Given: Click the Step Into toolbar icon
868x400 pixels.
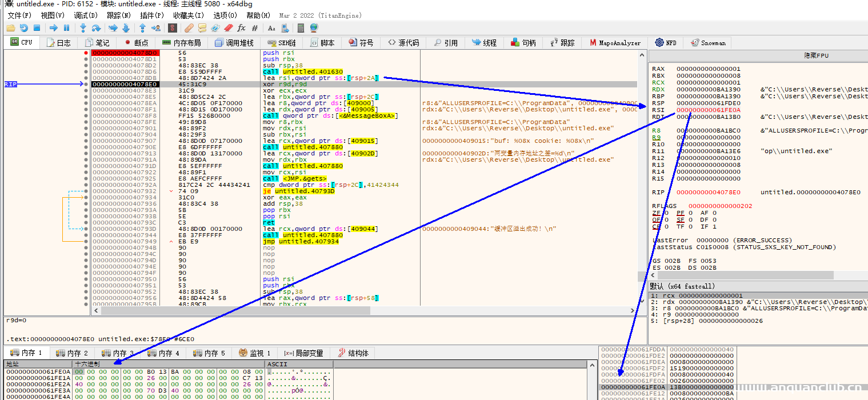Looking at the screenshot, I should tap(83, 28).
